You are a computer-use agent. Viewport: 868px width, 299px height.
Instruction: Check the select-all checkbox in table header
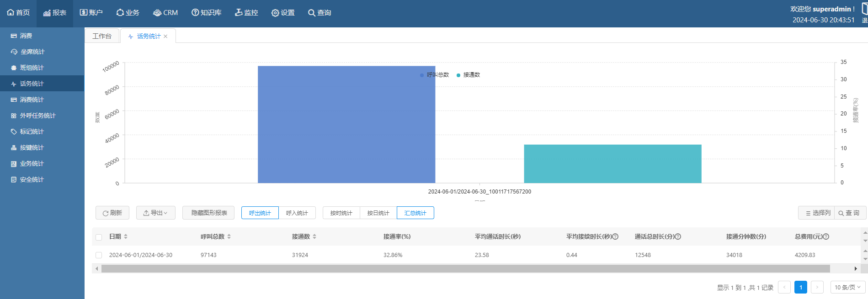point(99,237)
